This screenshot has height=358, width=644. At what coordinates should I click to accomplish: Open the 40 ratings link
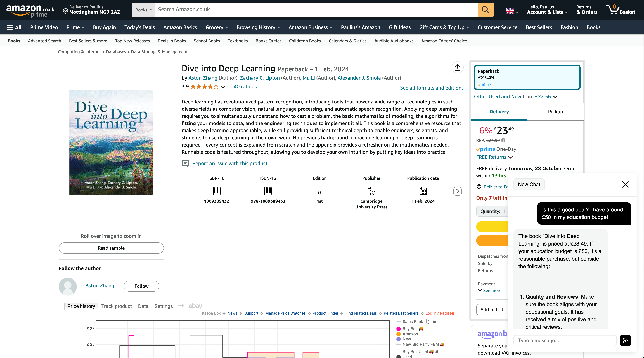[x=245, y=87]
